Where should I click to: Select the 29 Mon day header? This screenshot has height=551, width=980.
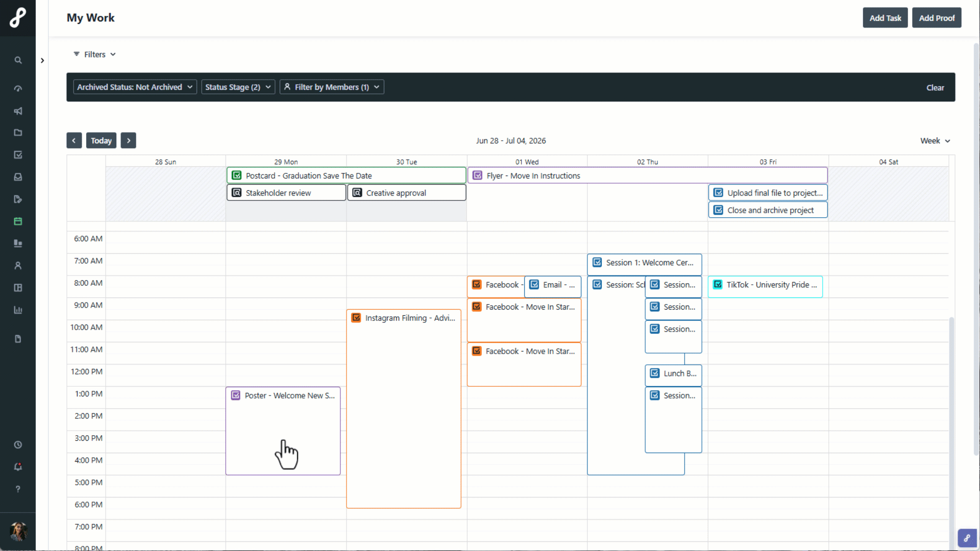coord(286,162)
